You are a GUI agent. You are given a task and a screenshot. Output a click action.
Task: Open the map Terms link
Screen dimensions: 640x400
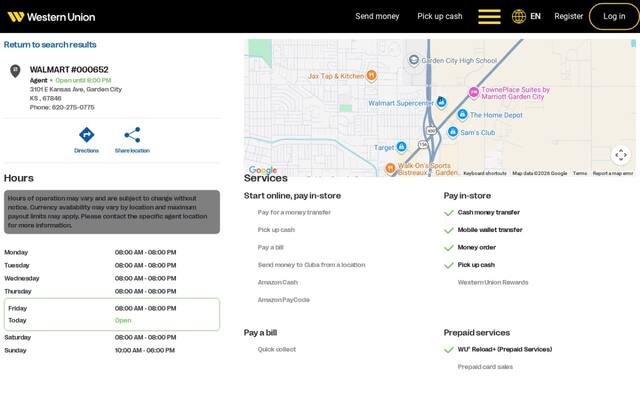580,173
